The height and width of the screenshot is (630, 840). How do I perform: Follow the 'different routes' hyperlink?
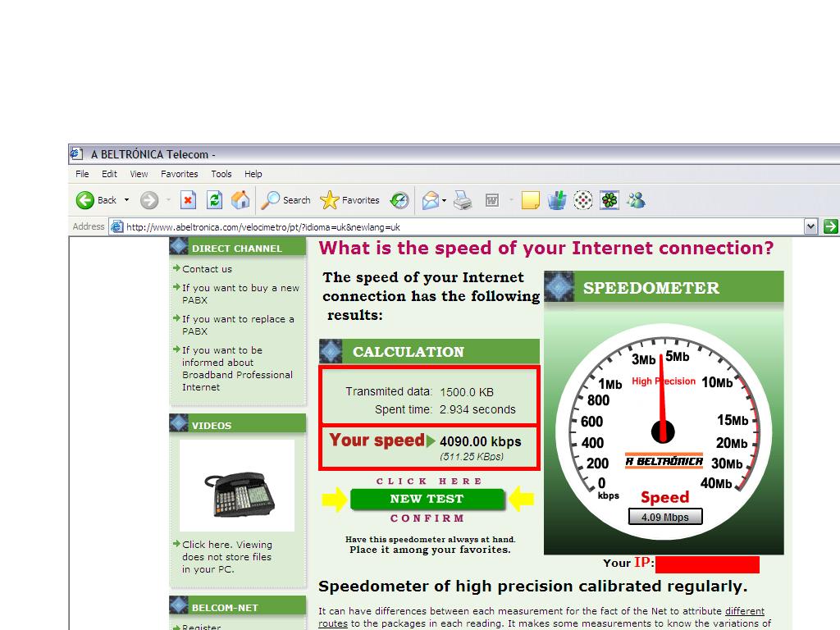[x=745, y=610]
